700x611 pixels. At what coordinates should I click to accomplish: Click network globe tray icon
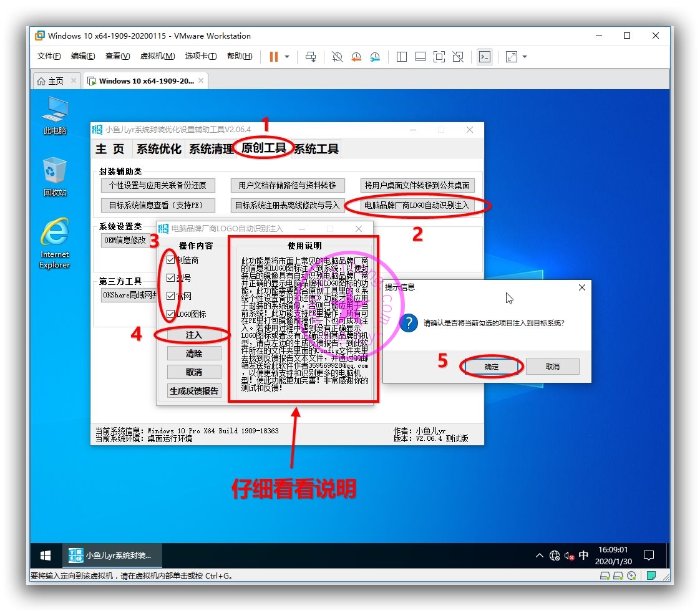point(555,556)
